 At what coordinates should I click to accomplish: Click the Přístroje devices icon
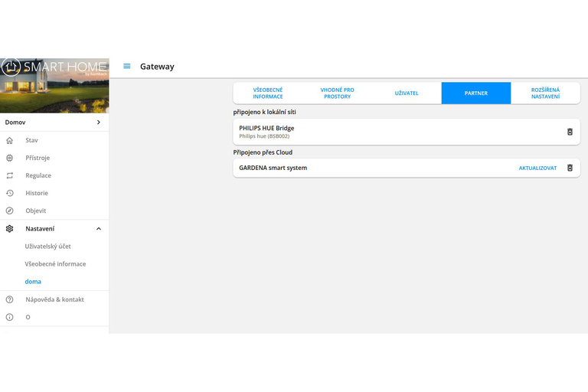point(10,158)
